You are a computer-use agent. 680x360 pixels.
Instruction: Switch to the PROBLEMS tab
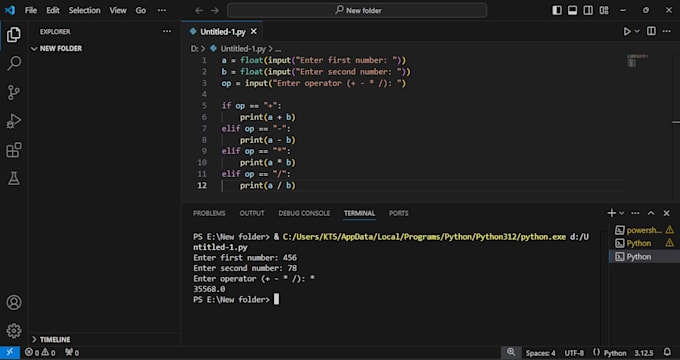pyautogui.click(x=209, y=213)
